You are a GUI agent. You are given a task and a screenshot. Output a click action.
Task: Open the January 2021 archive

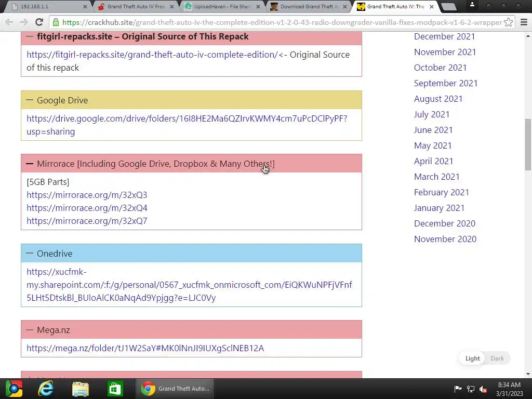tap(439, 208)
